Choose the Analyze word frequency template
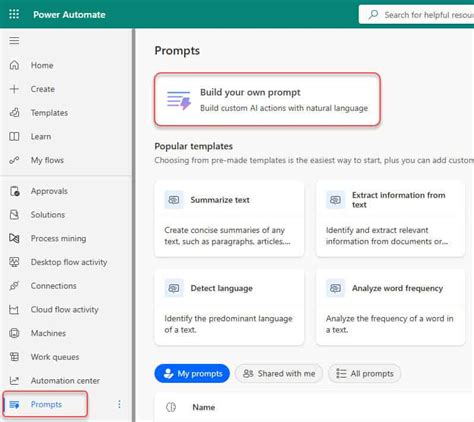Viewport: 474px width, 422px height. coord(390,307)
